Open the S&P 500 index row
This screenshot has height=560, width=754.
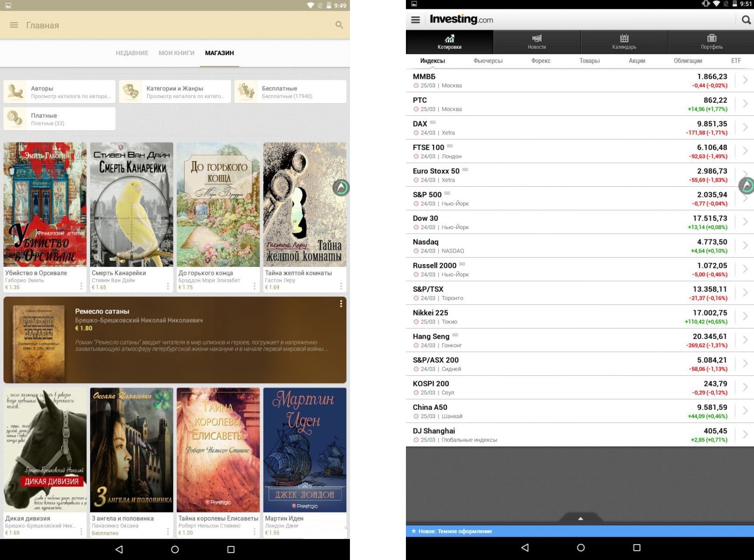click(580, 198)
